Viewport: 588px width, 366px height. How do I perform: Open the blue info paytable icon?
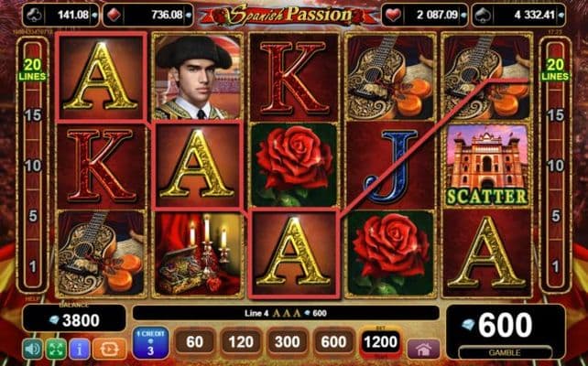[79, 349]
